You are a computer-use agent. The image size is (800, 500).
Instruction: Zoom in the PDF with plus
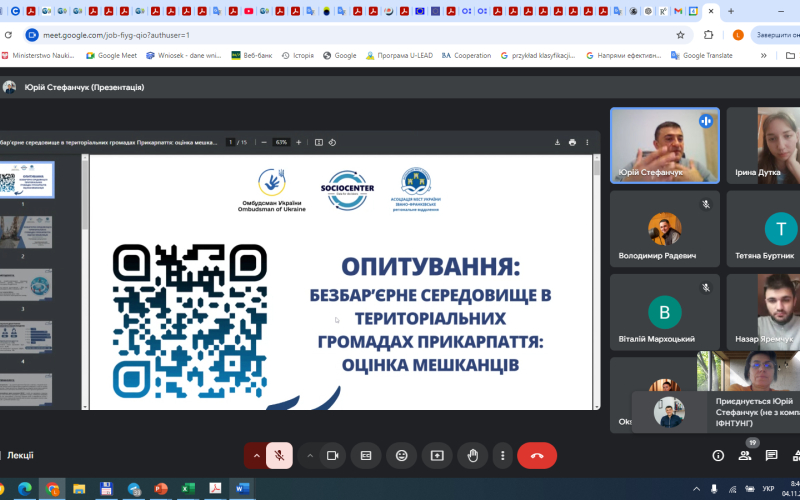click(x=298, y=142)
